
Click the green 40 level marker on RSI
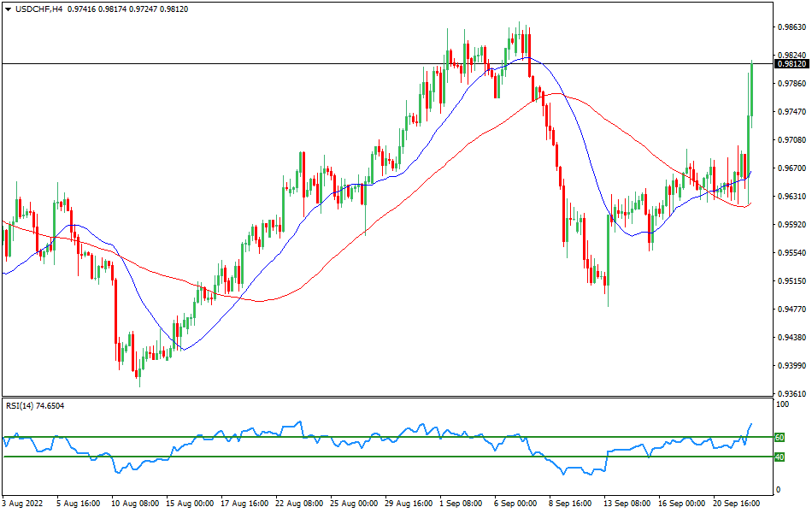[779, 457]
